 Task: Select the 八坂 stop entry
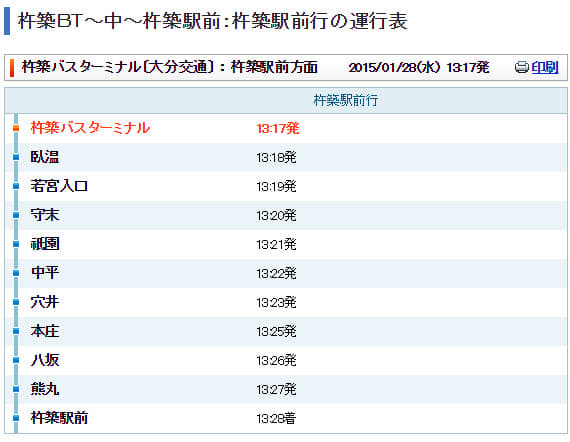pos(45,360)
